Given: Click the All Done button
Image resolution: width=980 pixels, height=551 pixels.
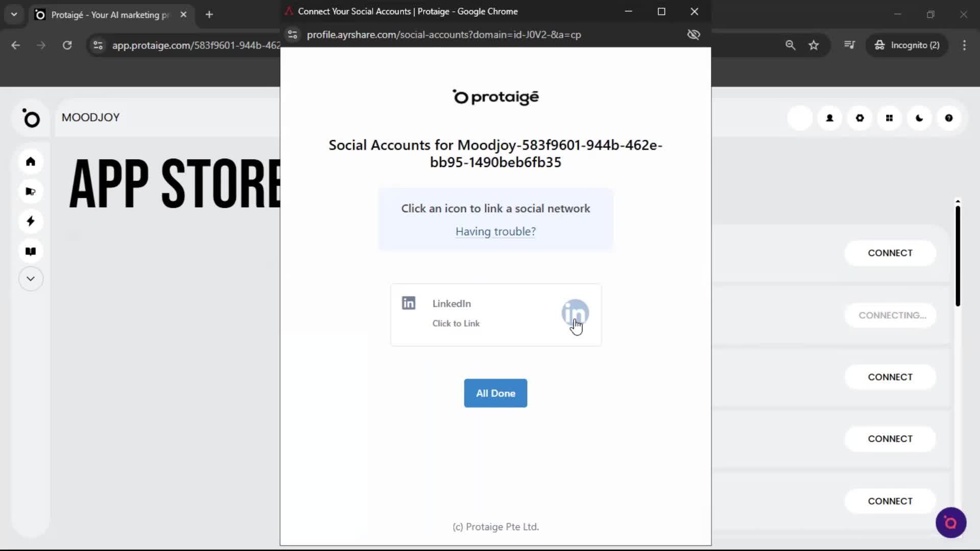Looking at the screenshot, I should (x=495, y=393).
